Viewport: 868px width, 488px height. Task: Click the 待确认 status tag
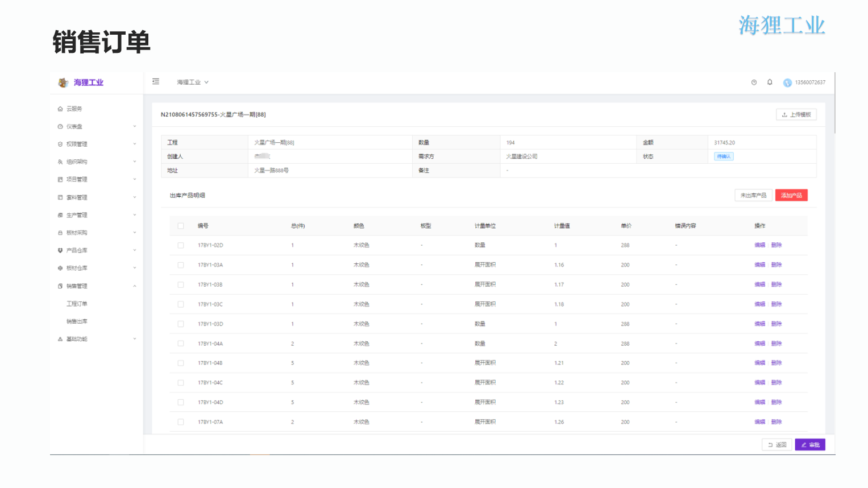point(724,156)
